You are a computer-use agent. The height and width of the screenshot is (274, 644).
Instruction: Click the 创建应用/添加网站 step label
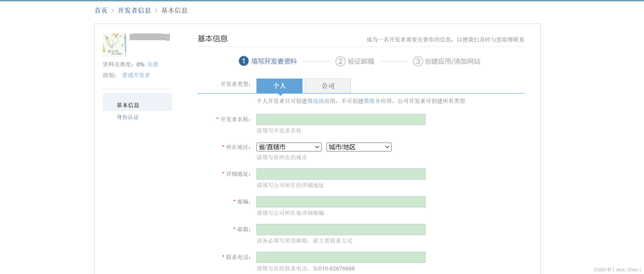pos(452,61)
